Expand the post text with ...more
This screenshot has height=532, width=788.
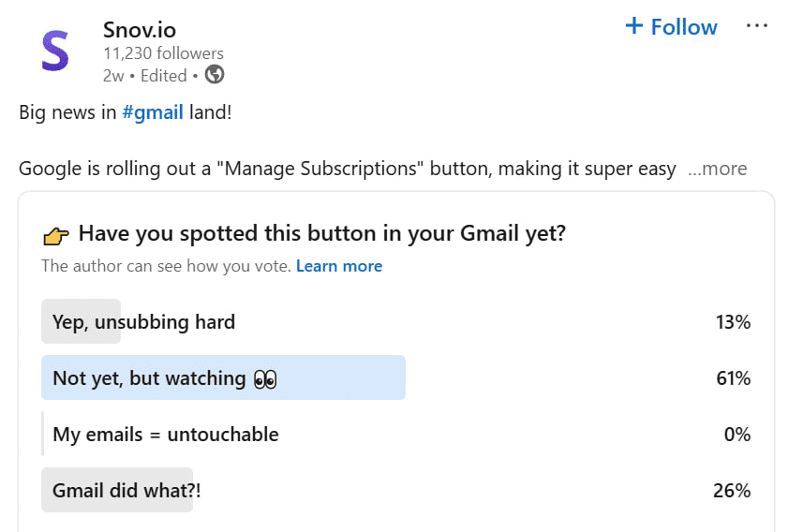pos(717,169)
